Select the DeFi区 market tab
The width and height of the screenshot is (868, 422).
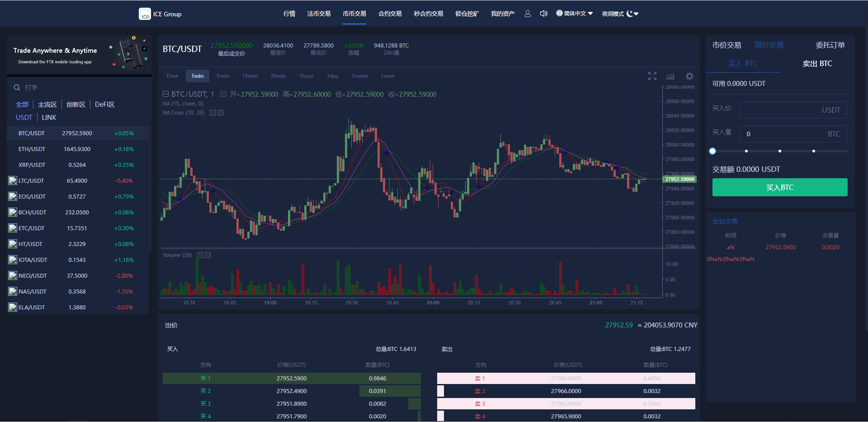point(104,104)
